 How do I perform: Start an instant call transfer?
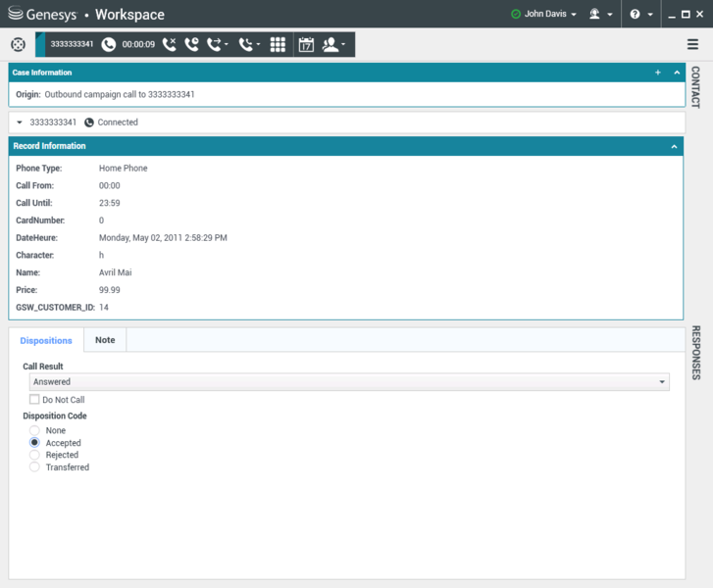(x=214, y=44)
